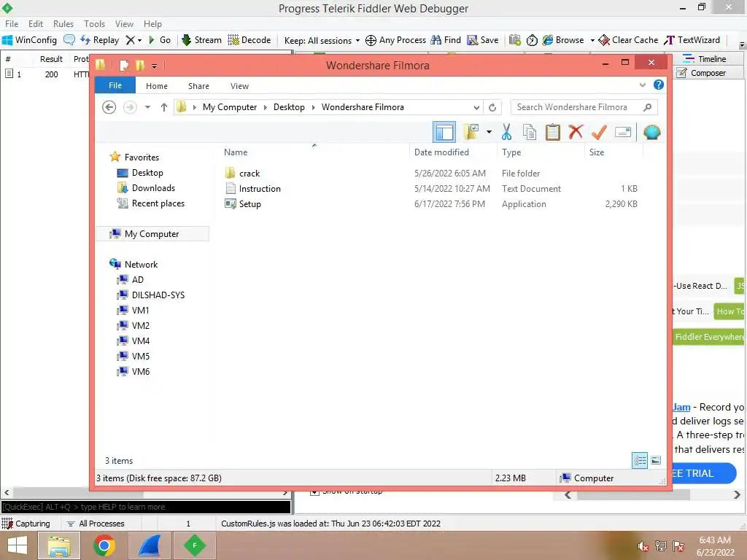747x560 pixels.
Task: Toggle Stream mode in Fiddler toolbar
Action: (201, 40)
